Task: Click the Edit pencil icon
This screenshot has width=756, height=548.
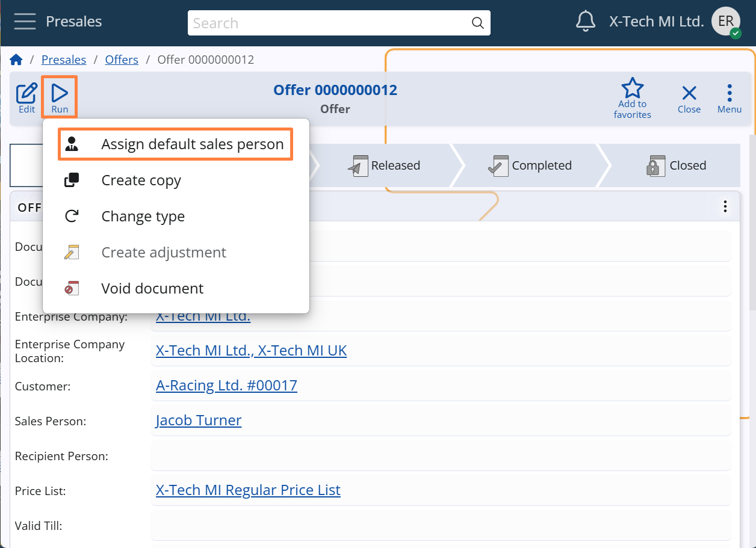Action: [26, 92]
